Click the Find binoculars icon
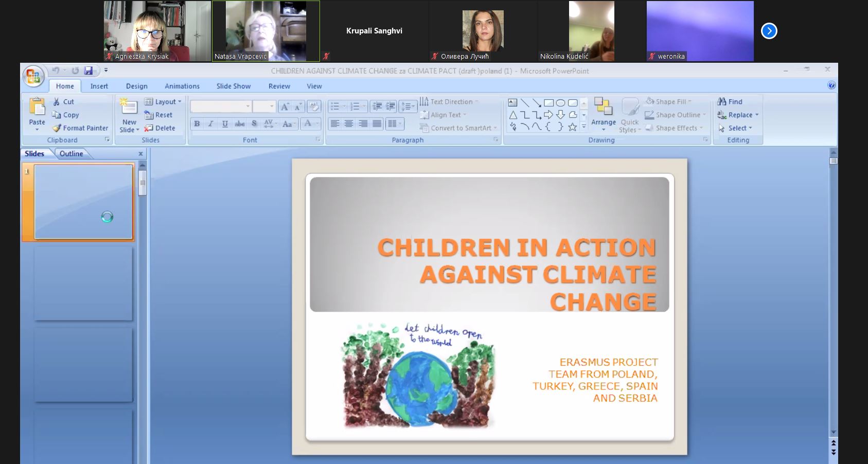This screenshot has width=868, height=464. [722, 102]
